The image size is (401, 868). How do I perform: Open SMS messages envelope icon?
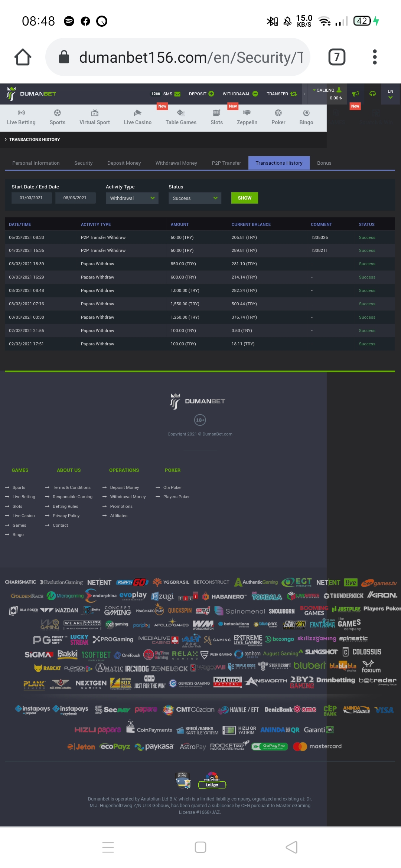(x=177, y=94)
